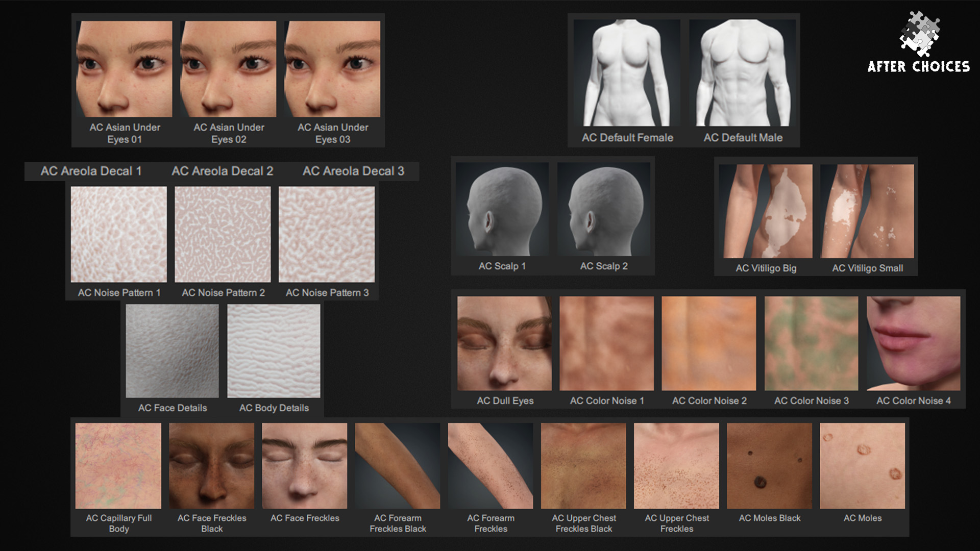Pick the AC Noise Pattern 1 texture
This screenshot has width=980, height=551.
[x=118, y=234]
